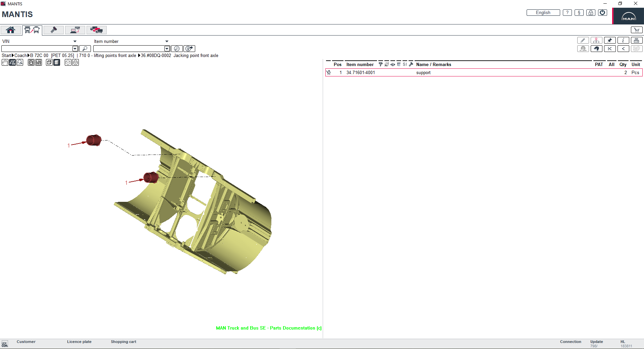The image size is (644, 349).
Task: Select the magnifier zoom tool
Action: tap(20, 62)
